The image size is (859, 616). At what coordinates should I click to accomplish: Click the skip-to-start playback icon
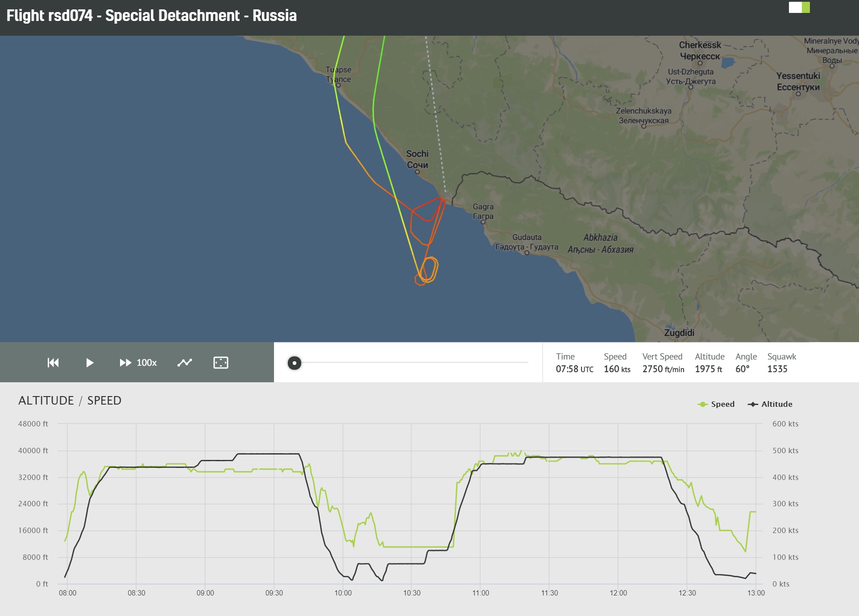pos(53,363)
